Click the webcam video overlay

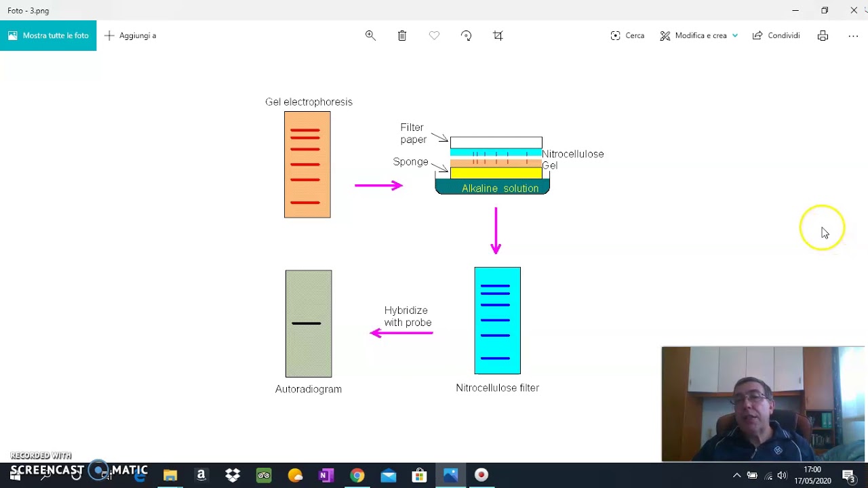[763, 404]
